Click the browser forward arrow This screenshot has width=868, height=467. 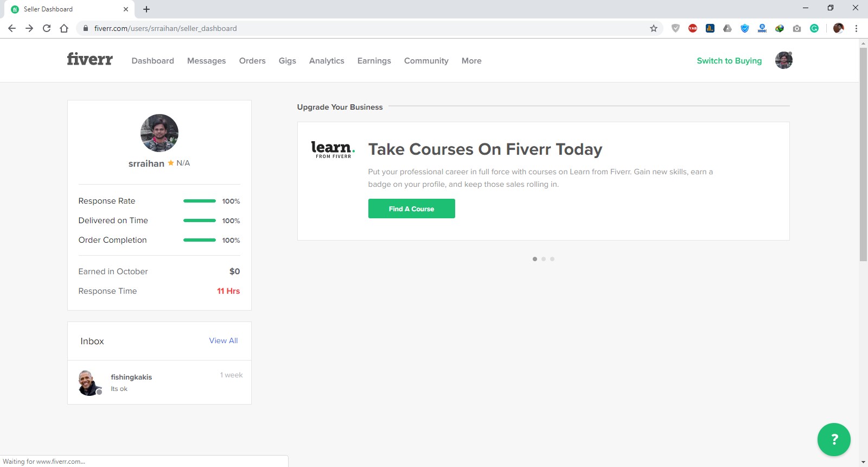pyautogui.click(x=29, y=28)
